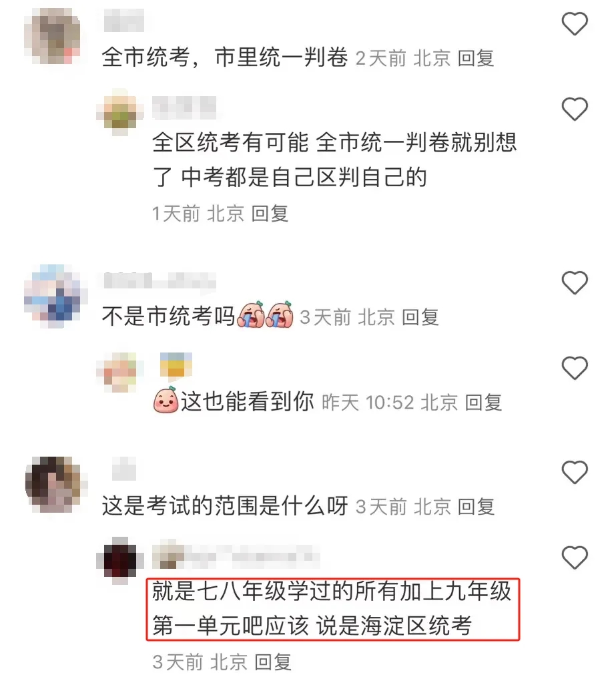616x697 pixels.
Task: Tap 回复 beside '不是市统考吗'
Action: coord(420,317)
